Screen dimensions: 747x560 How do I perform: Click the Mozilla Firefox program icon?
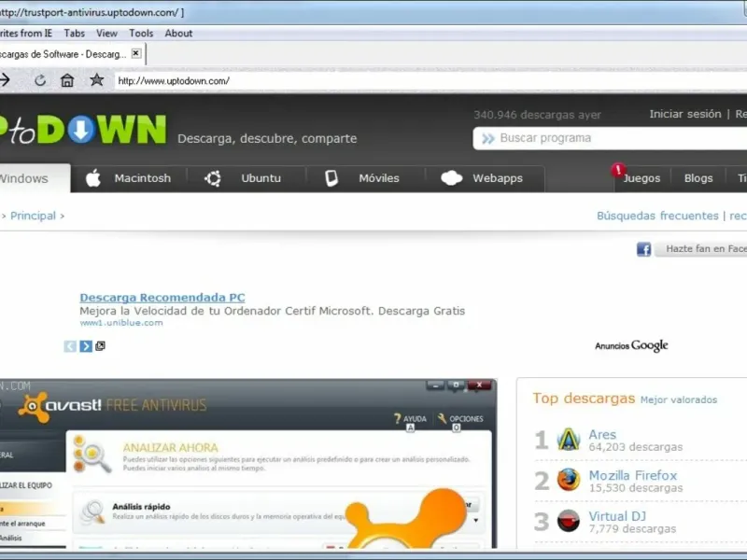[x=569, y=480]
